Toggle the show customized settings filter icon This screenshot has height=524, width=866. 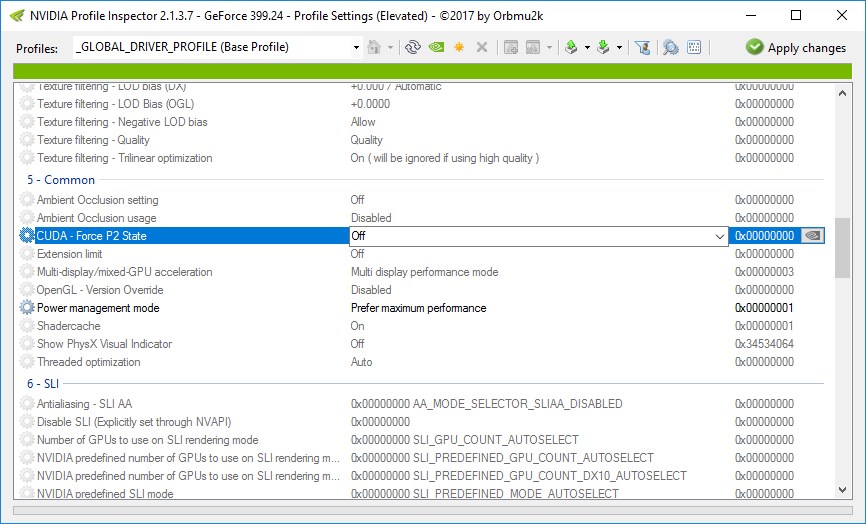coord(643,47)
